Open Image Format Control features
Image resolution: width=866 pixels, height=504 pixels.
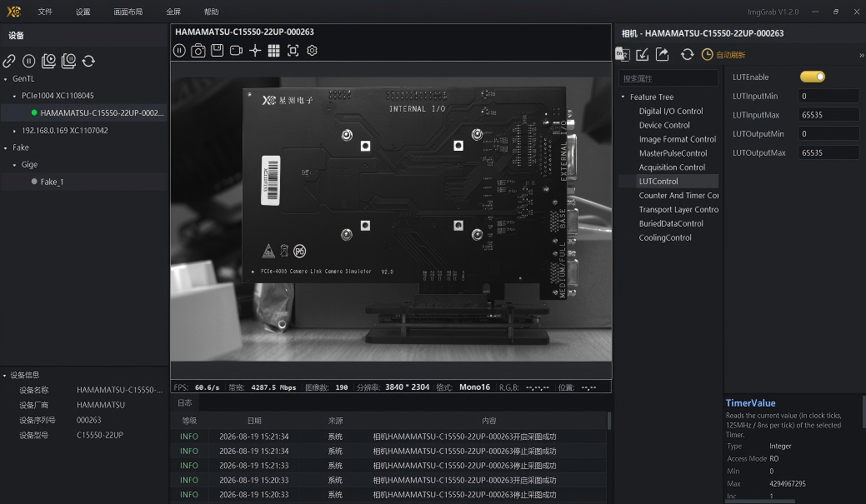pyautogui.click(x=677, y=139)
